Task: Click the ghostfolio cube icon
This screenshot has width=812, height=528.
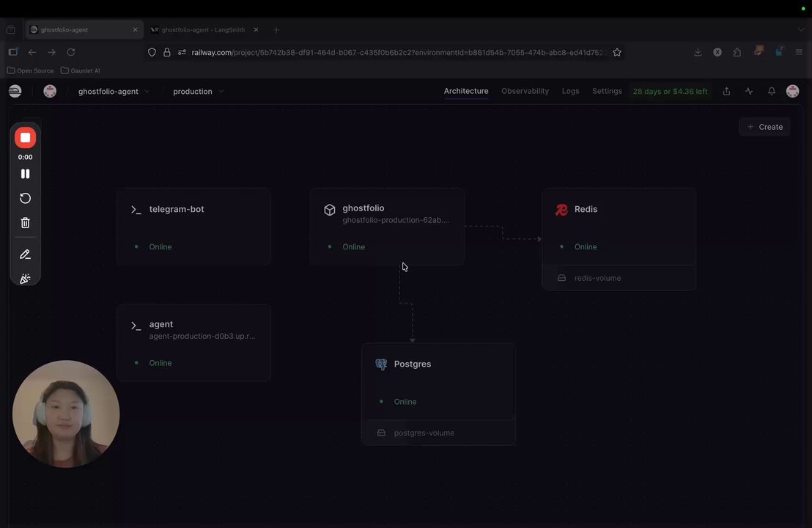Action: click(x=329, y=210)
